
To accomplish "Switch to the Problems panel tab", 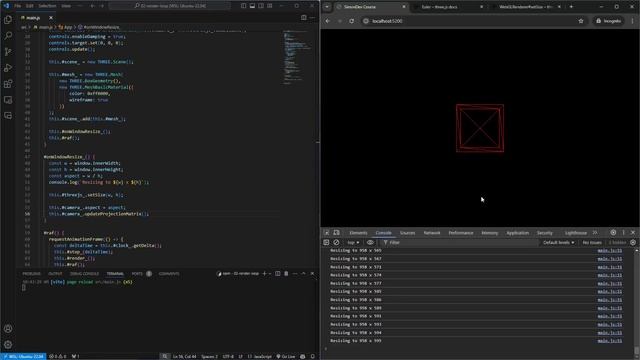I will 31,273.
